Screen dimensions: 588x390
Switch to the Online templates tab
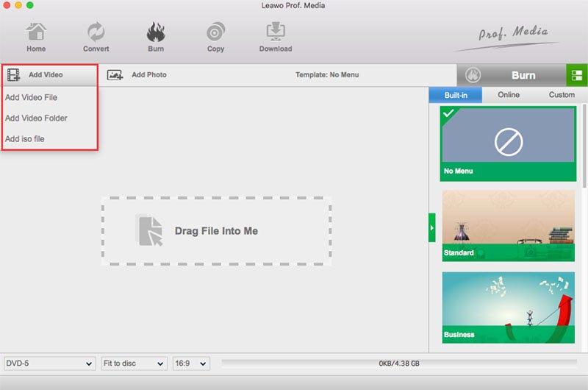pos(509,95)
